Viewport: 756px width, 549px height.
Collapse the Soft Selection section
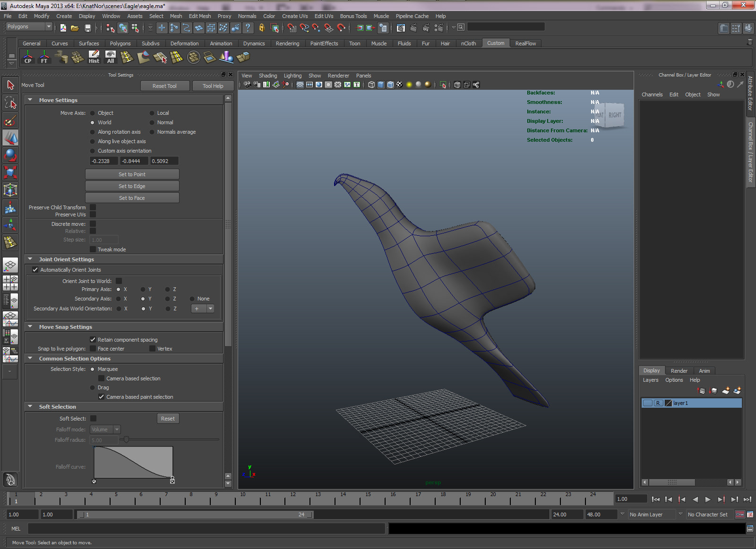pyautogui.click(x=30, y=407)
